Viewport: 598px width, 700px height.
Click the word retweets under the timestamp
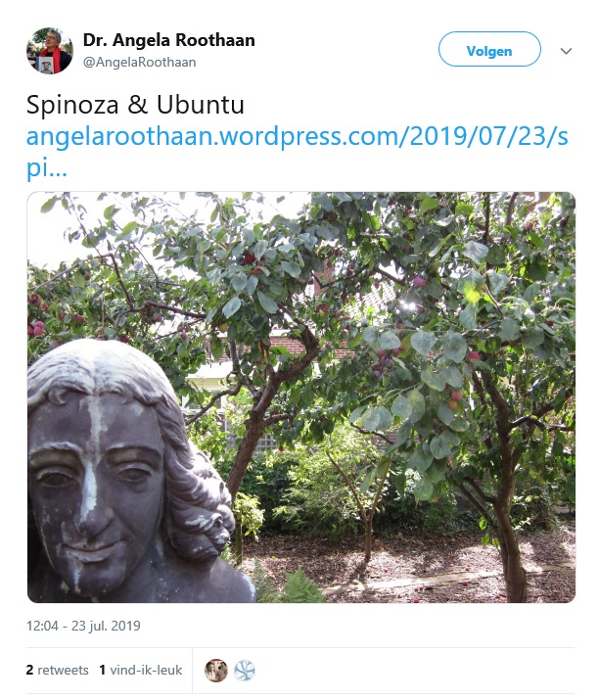(x=63, y=670)
